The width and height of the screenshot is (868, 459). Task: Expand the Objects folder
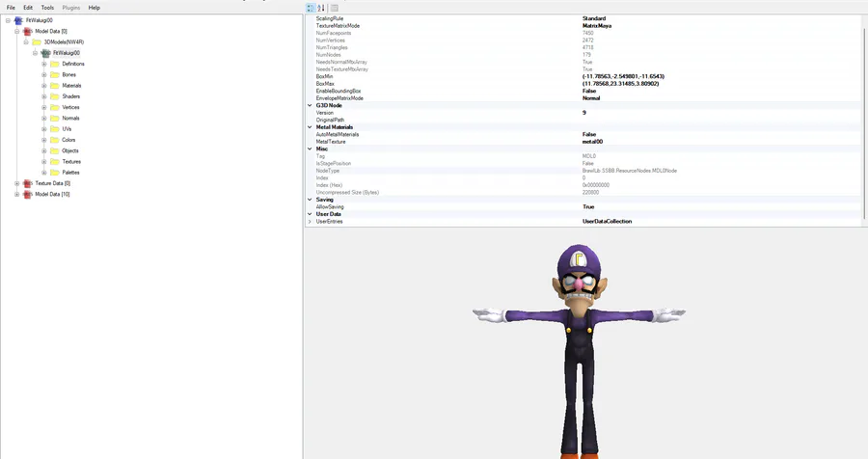pyautogui.click(x=44, y=150)
